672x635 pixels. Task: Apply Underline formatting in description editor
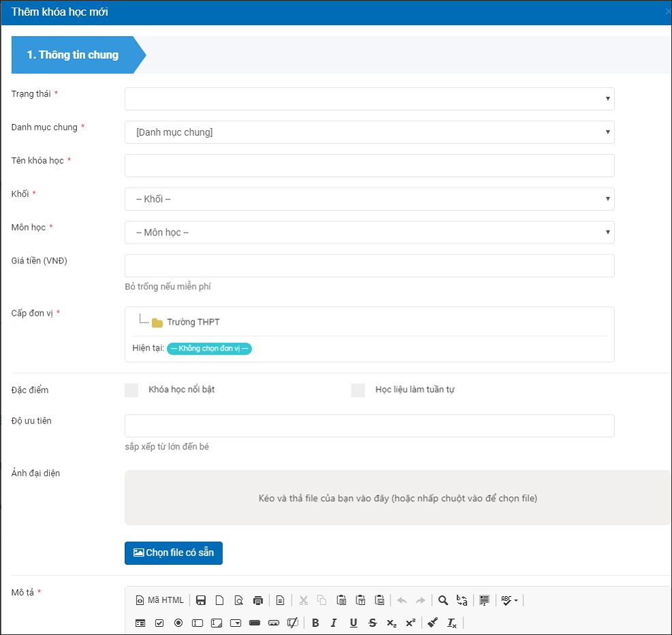point(353,623)
